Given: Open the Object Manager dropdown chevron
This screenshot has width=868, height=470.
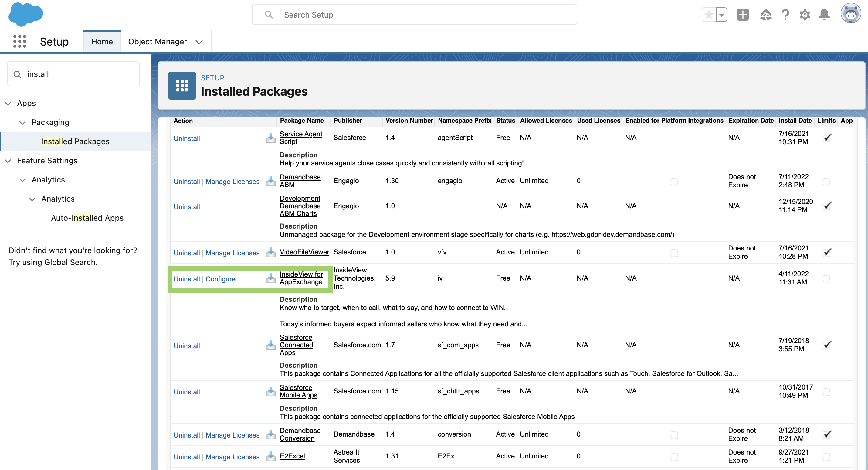Looking at the screenshot, I should tap(199, 42).
